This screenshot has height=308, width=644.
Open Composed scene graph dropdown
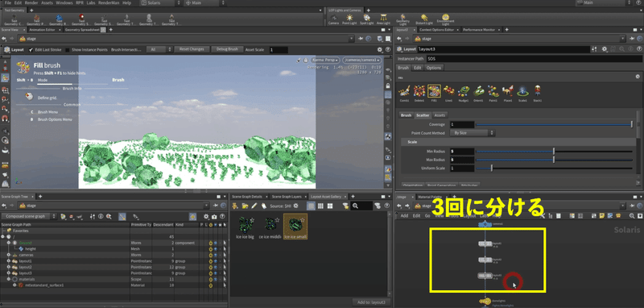click(x=29, y=216)
